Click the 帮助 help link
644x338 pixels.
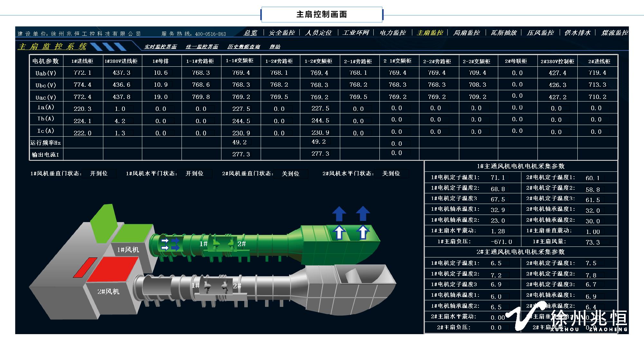pyautogui.click(x=275, y=47)
